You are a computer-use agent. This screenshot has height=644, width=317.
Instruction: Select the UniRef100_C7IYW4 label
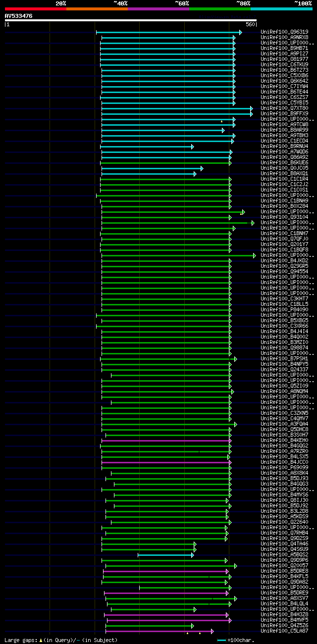(284, 87)
